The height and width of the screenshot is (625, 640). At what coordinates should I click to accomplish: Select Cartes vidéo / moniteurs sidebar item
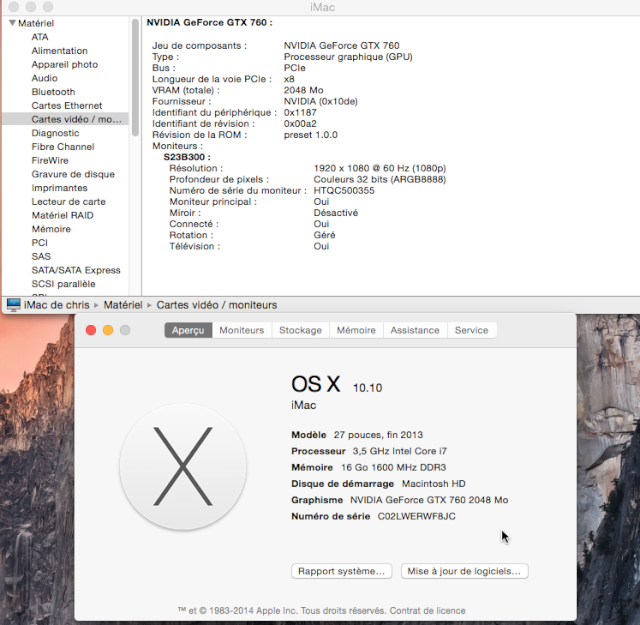pyautogui.click(x=65, y=119)
